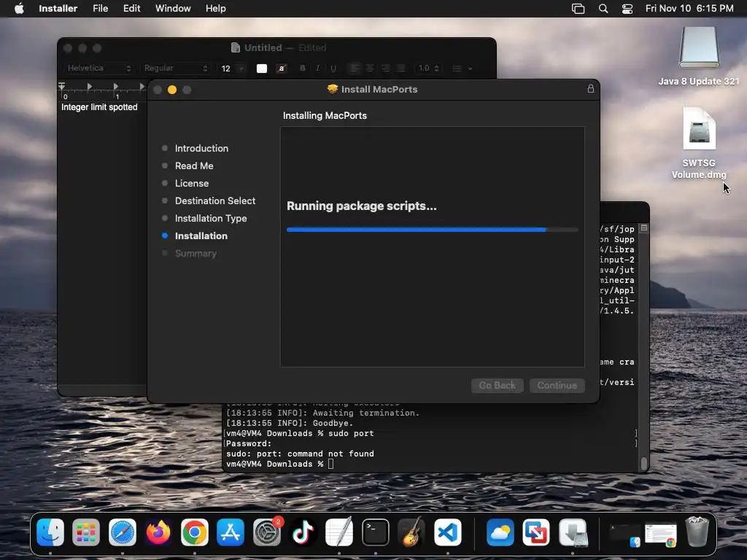Click the Terminal window scrollbar
747x560 pixels.
(x=643, y=463)
